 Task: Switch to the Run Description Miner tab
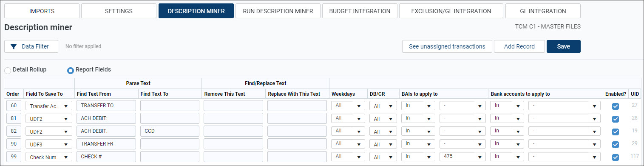(x=278, y=11)
